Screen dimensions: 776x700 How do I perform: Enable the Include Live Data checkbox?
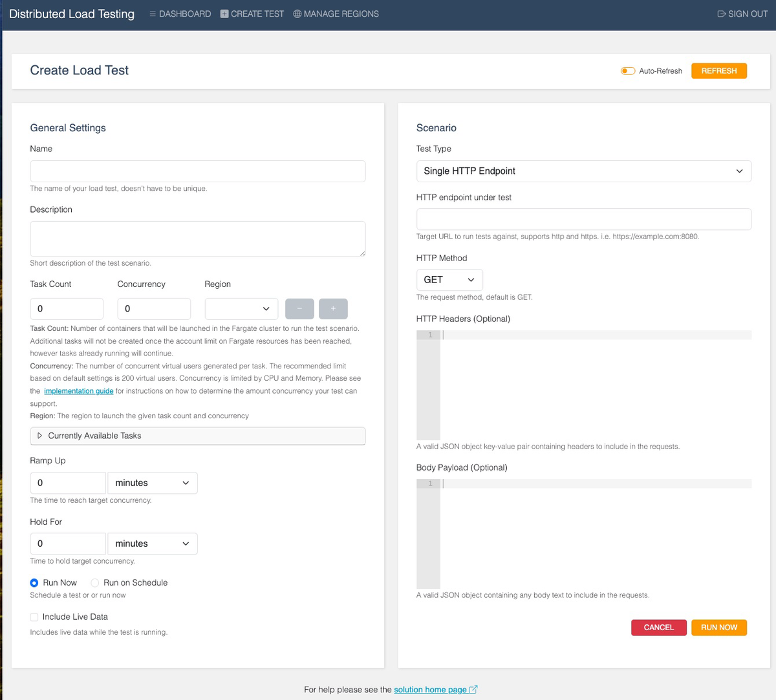tap(34, 617)
